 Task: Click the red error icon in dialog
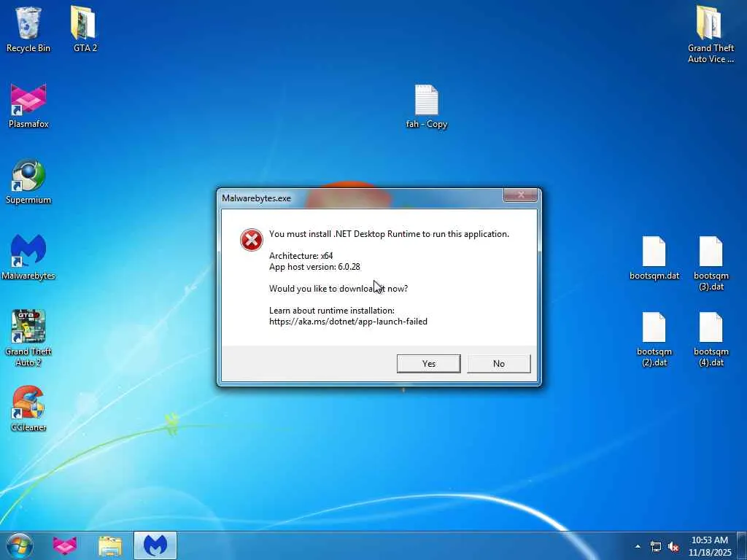tap(251, 239)
